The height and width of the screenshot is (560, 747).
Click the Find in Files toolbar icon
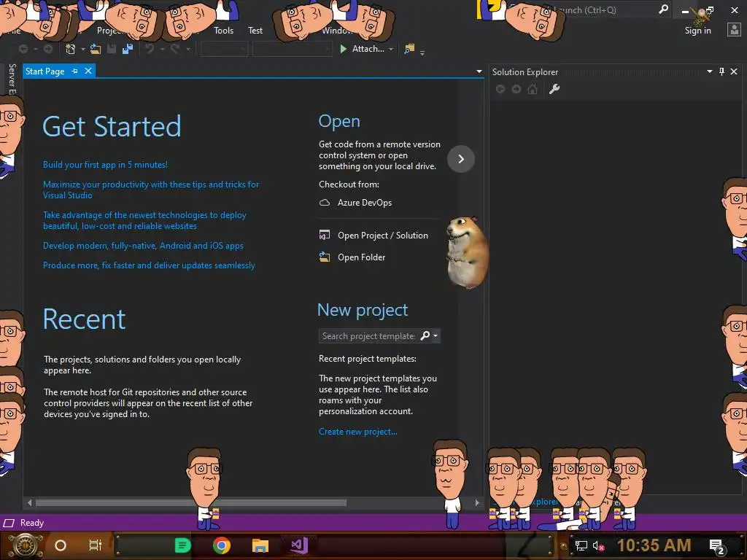point(409,49)
